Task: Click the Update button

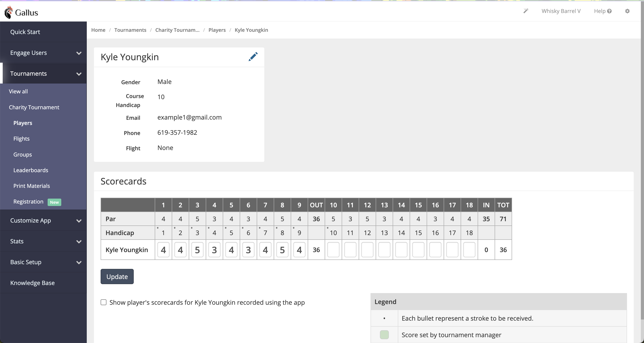Action: coord(117,277)
